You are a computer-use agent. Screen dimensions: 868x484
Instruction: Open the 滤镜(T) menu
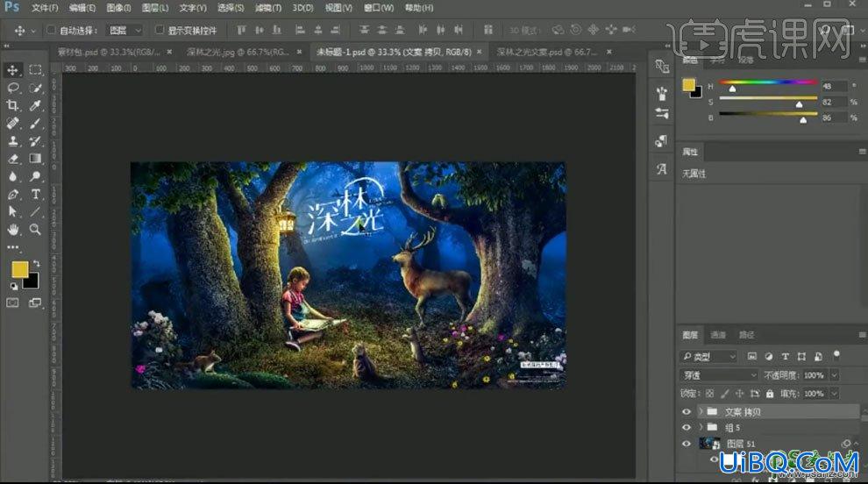tap(268, 8)
